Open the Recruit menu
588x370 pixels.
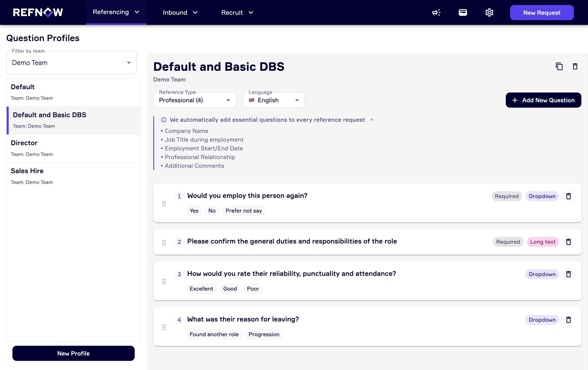(x=237, y=12)
